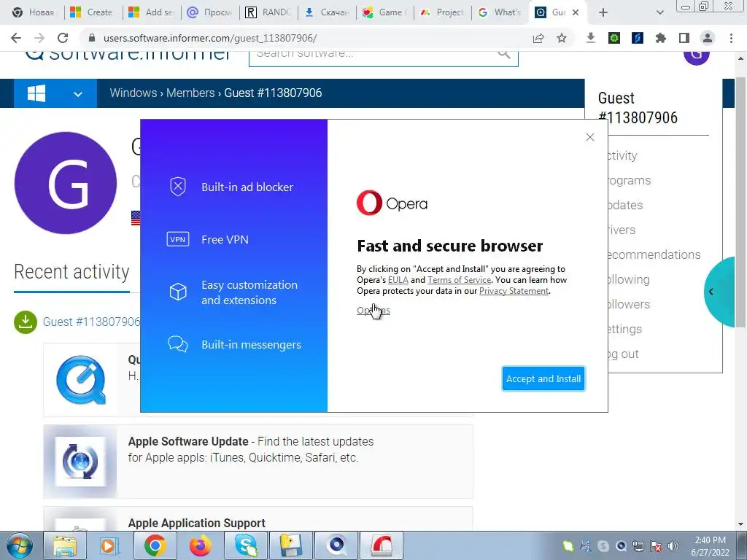The image size is (747, 560).
Task: Click the Built-in ad blocker shield icon
Action: (178, 187)
